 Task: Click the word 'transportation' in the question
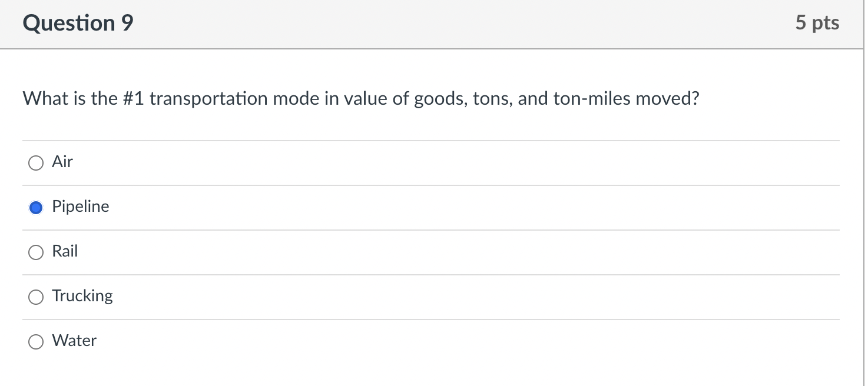pos(208,99)
